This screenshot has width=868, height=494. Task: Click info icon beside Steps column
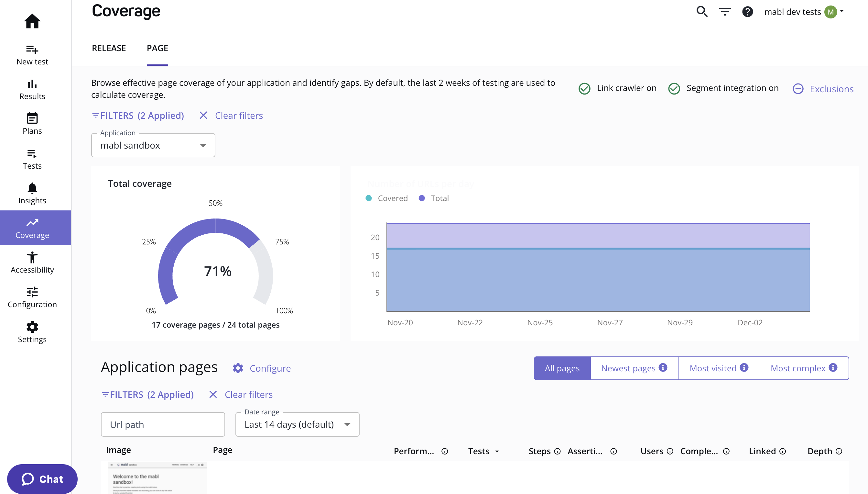pyautogui.click(x=557, y=451)
